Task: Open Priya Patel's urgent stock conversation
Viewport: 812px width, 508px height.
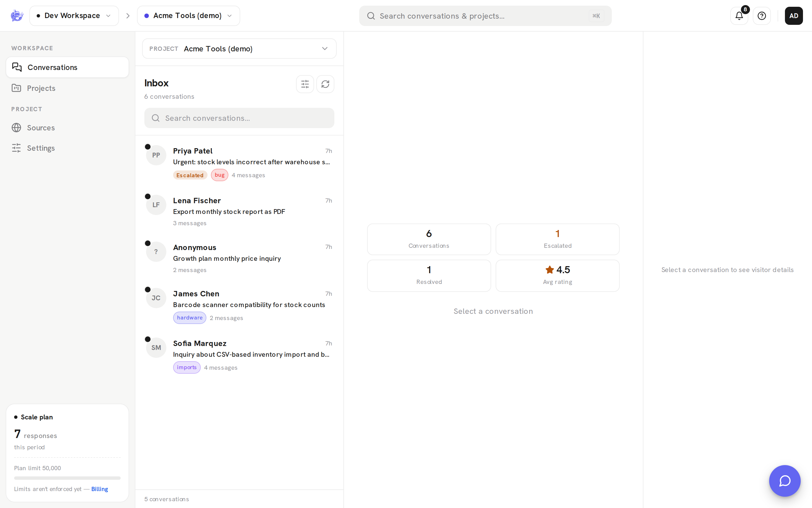Action: [239, 163]
